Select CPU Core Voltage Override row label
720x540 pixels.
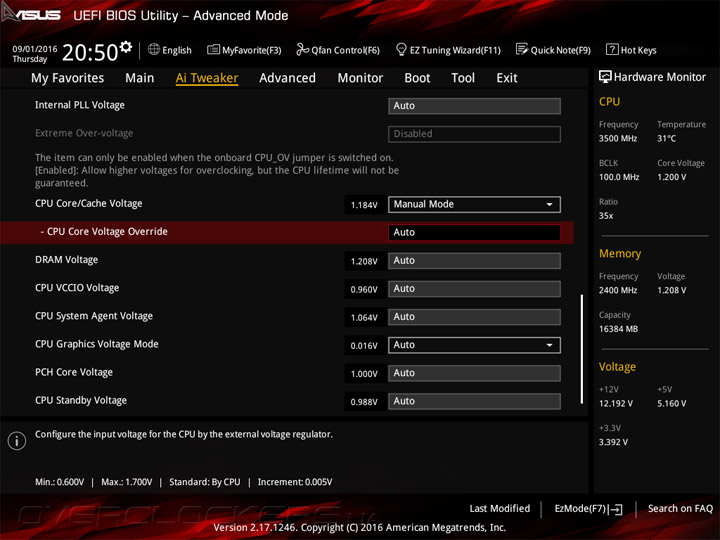tap(104, 231)
